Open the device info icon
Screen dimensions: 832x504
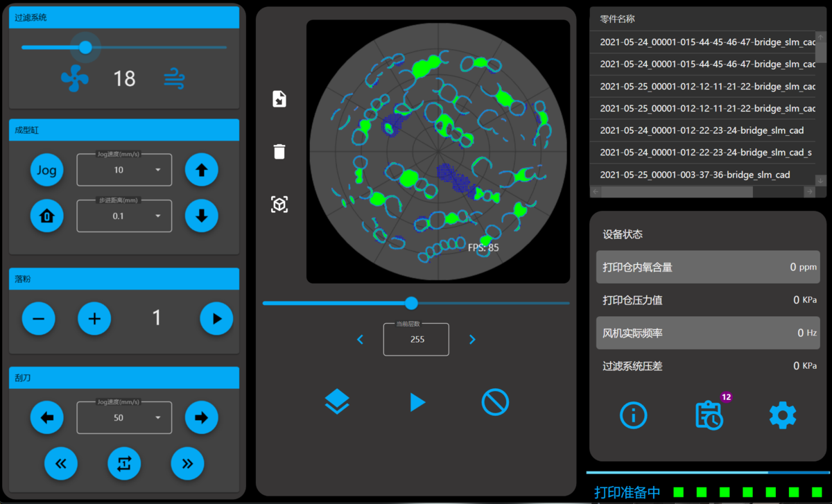[633, 415]
